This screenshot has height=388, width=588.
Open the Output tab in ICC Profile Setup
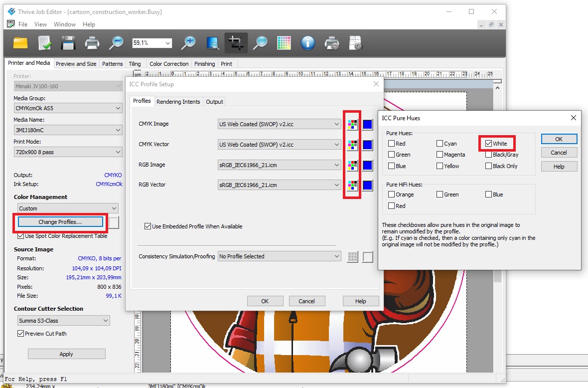click(x=214, y=102)
